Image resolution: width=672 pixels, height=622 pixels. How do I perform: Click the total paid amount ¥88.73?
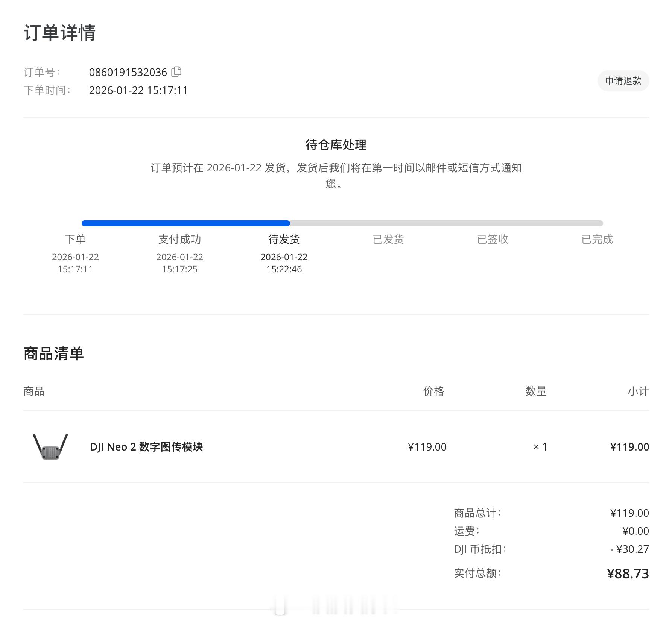pos(628,573)
